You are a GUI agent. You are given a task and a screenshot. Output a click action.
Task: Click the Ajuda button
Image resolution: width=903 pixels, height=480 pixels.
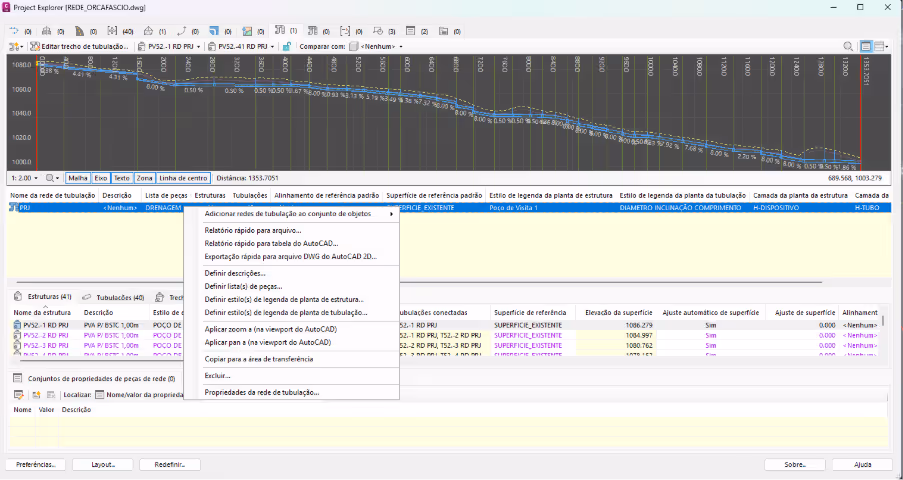pyautogui.click(x=862, y=464)
